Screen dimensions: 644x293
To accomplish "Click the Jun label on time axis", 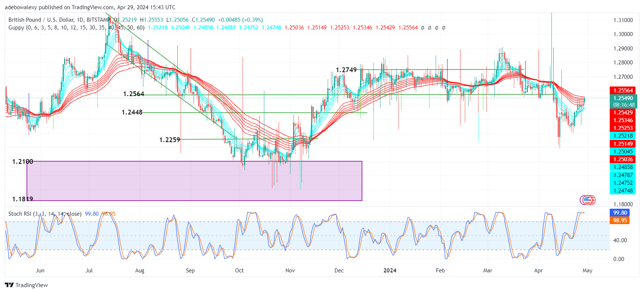I will pos(40,271).
